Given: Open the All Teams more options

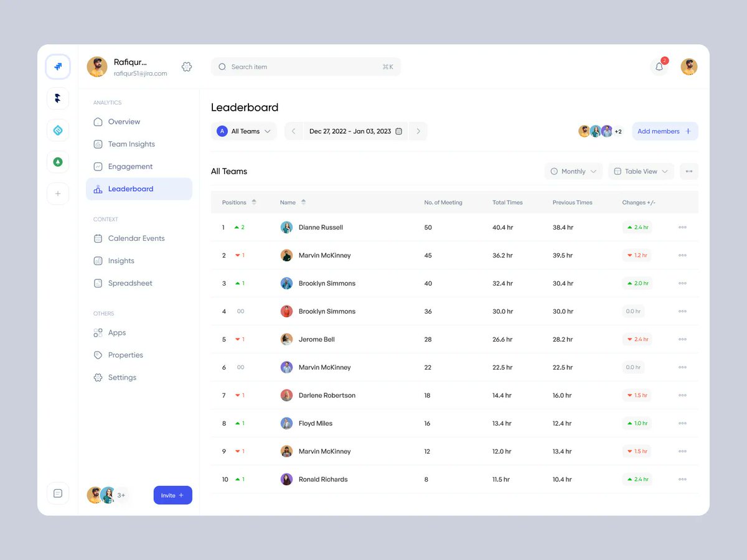Looking at the screenshot, I should pos(689,171).
